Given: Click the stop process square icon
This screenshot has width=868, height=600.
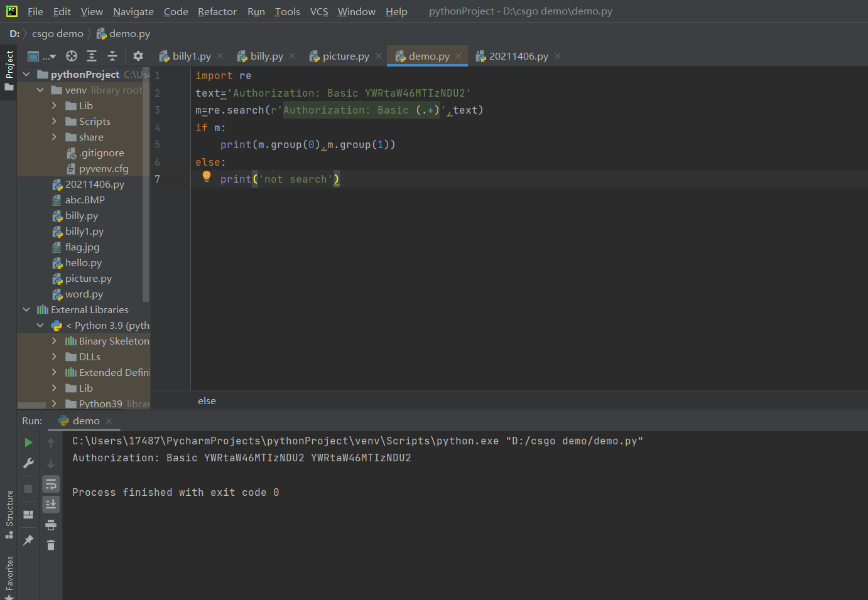Looking at the screenshot, I should pos(28,488).
